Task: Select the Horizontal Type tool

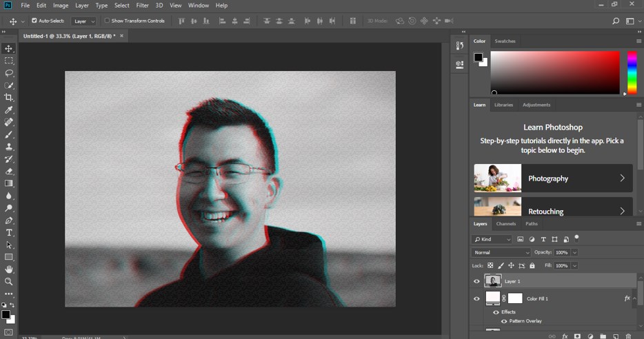Action: 9,233
